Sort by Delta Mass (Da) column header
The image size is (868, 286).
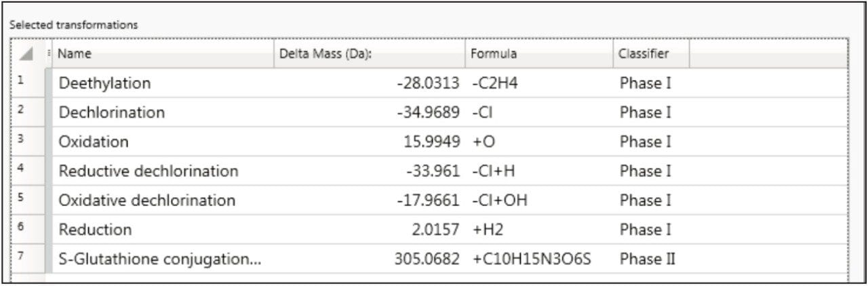click(x=370, y=54)
